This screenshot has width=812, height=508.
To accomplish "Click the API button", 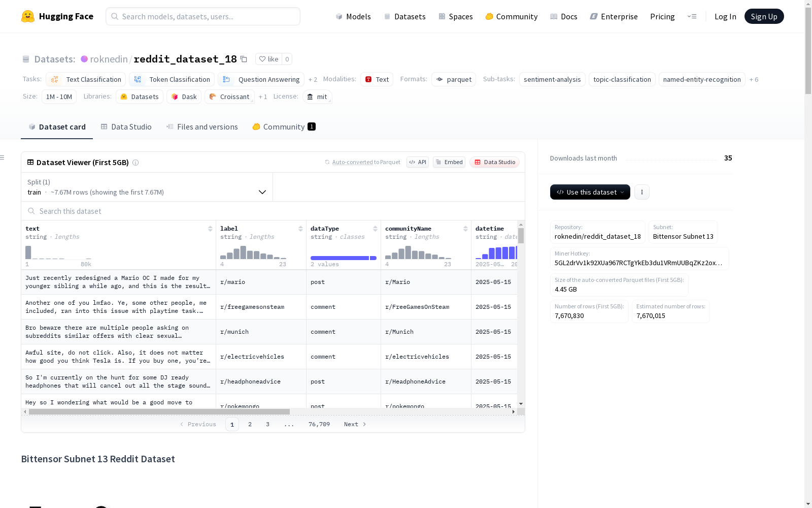I will click(x=418, y=162).
